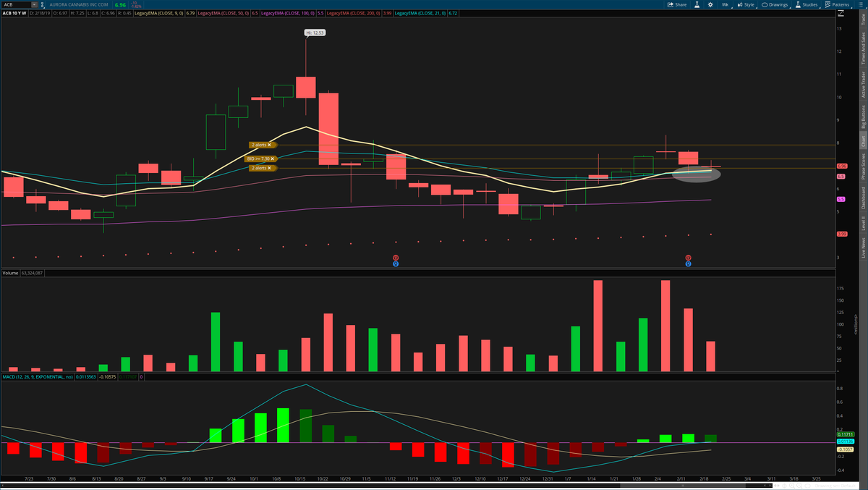Viewport: 868px width, 490px height.
Task: Click the 10/15 date label on time axis
Action: 299,479
